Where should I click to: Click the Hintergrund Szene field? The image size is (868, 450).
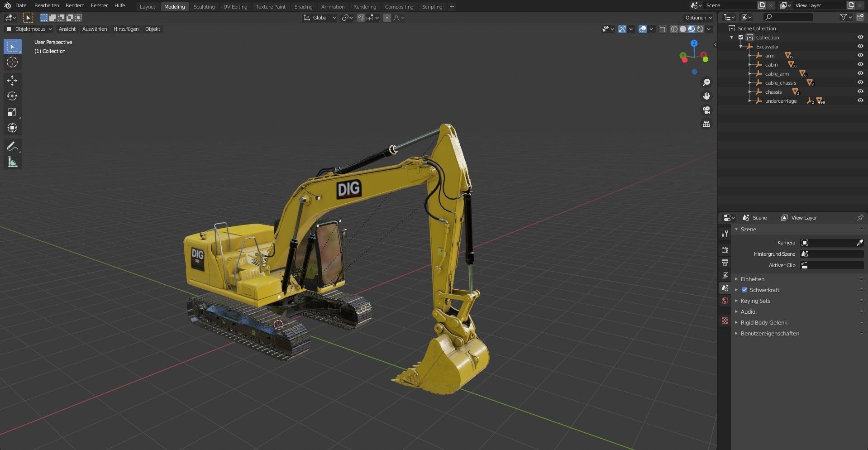point(832,254)
